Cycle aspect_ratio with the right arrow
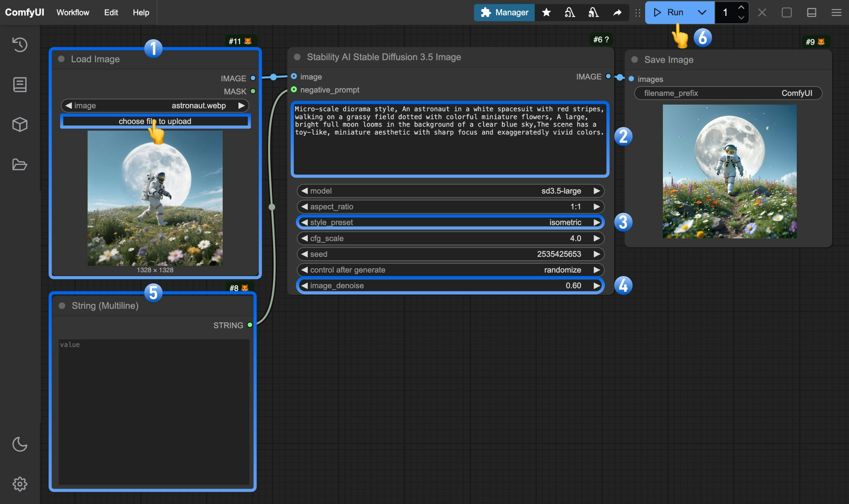 point(597,206)
